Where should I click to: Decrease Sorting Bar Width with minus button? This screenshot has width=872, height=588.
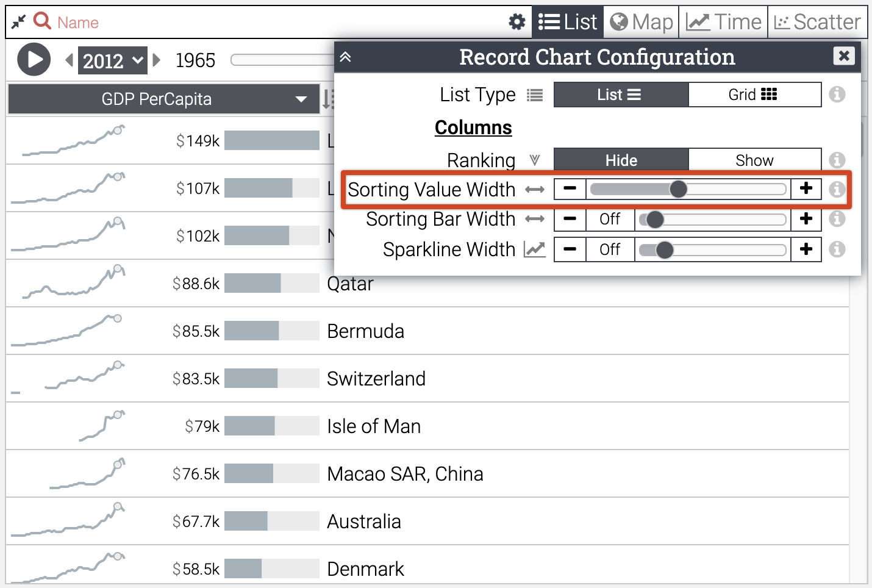(570, 218)
